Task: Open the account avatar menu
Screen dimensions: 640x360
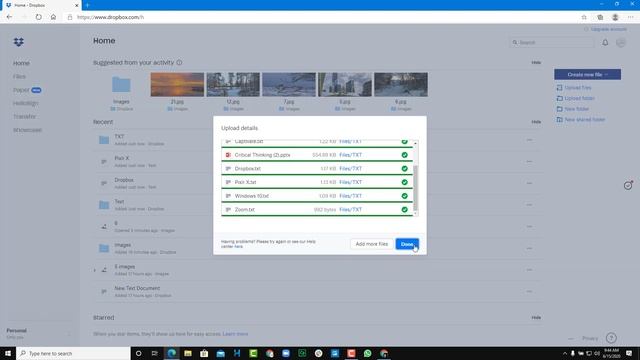Action: point(621,42)
